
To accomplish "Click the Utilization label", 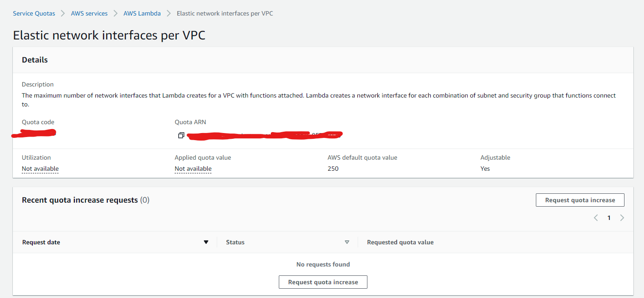I will pyautogui.click(x=36, y=157).
